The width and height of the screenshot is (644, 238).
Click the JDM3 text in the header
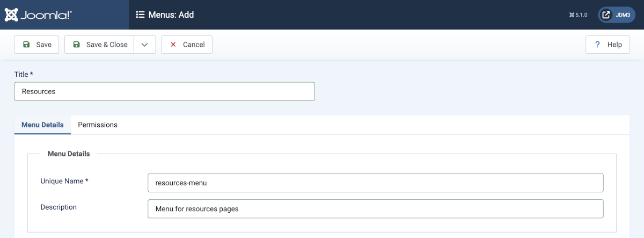[623, 15]
